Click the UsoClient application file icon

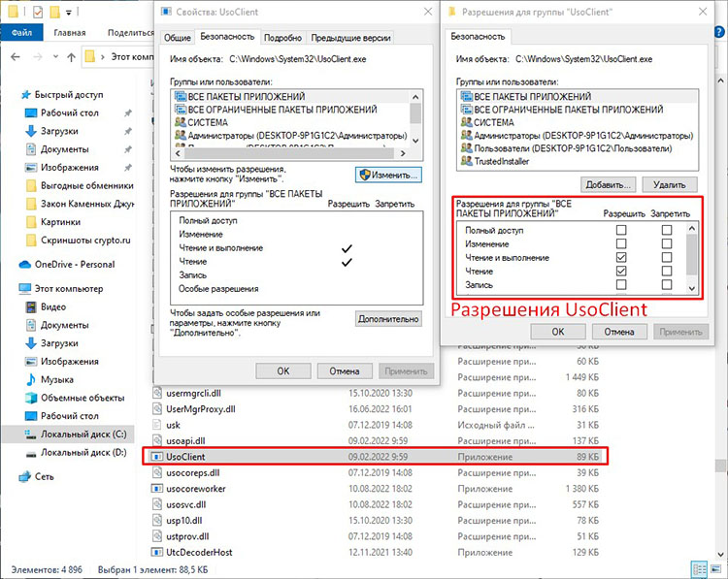pos(157,456)
